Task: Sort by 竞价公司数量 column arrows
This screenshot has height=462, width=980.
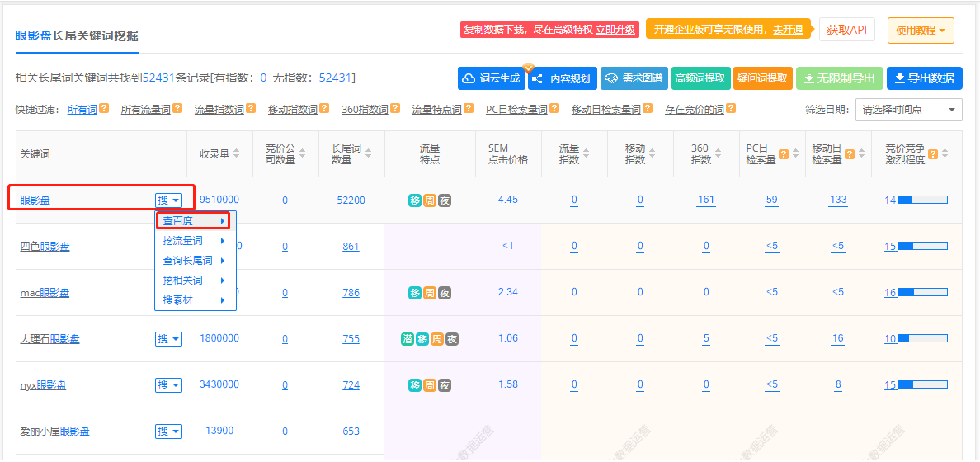Action: pyautogui.click(x=303, y=153)
